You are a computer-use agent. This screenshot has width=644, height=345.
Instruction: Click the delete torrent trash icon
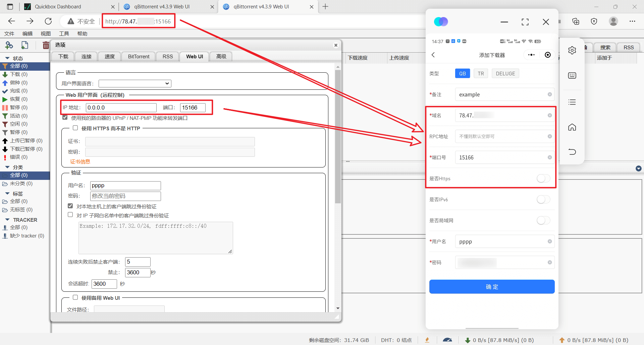pos(46,45)
